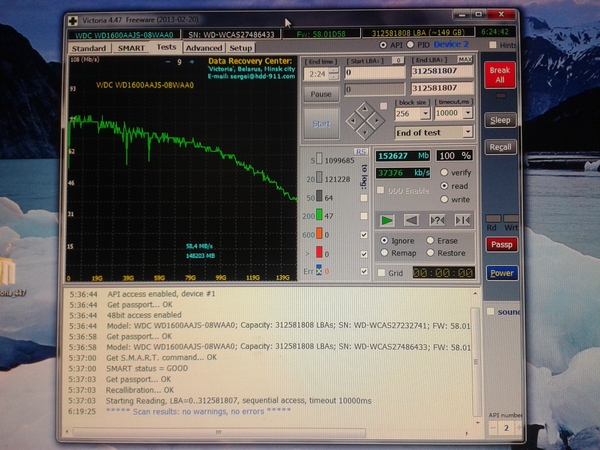The width and height of the screenshot is (600, 450).
Task: Select the Remap radio option
Action: click(384, 253)
